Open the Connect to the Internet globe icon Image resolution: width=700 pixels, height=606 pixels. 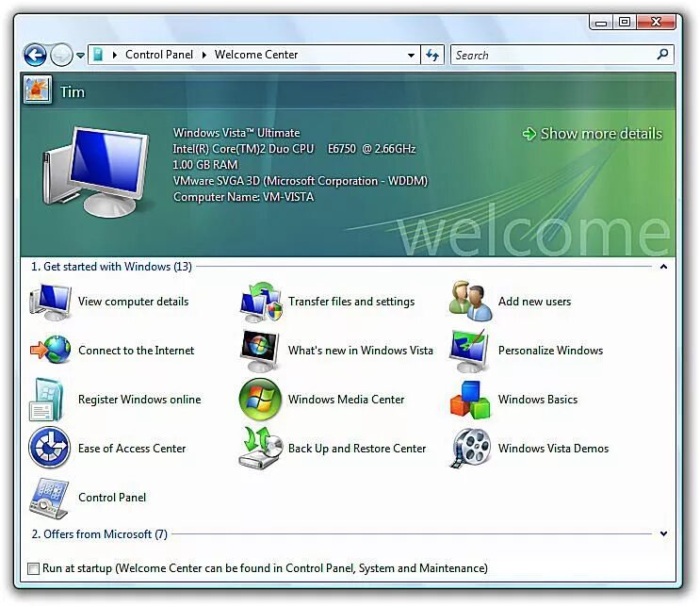[x=50, y=350]
